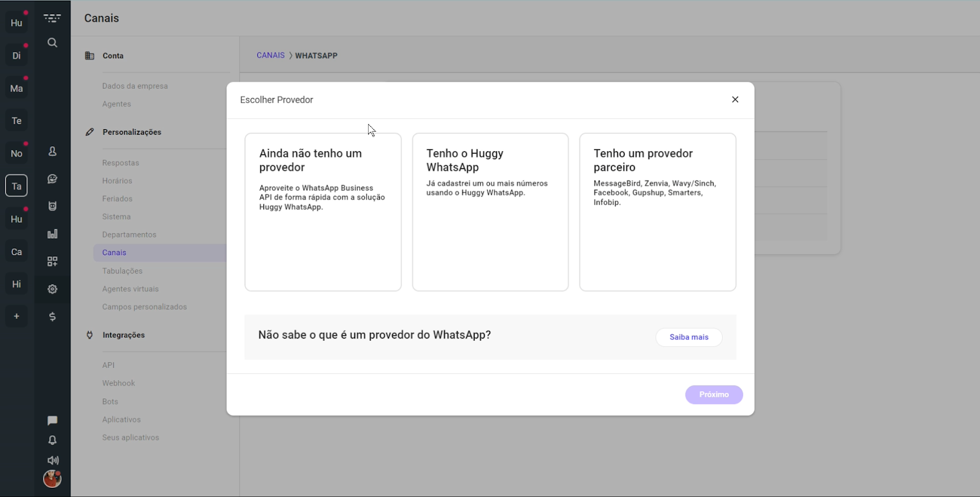The width and height of the screenshot is (980, 497).
Task: Open the search icon in sidebar
Action: click(x=53, y=43)
